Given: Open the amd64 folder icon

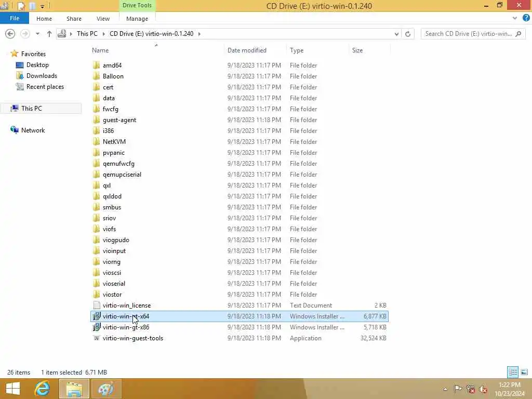Looking at the screenshot, I should point(96,65).
